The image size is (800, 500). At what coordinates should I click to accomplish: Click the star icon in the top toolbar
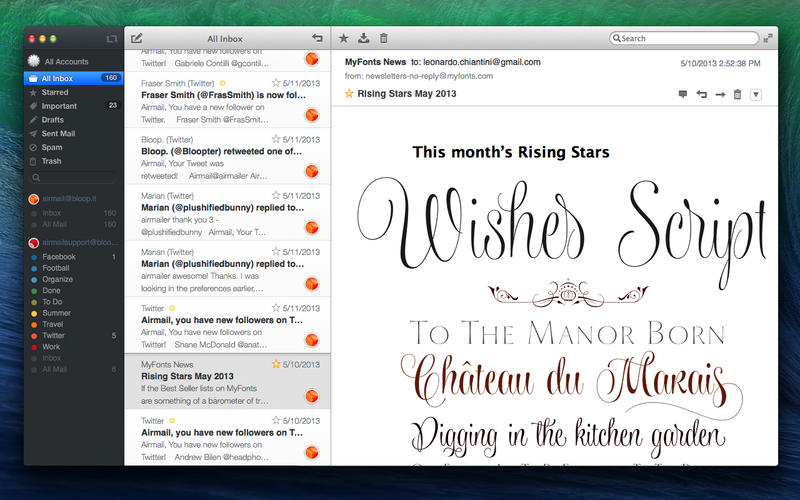[343, 38]
